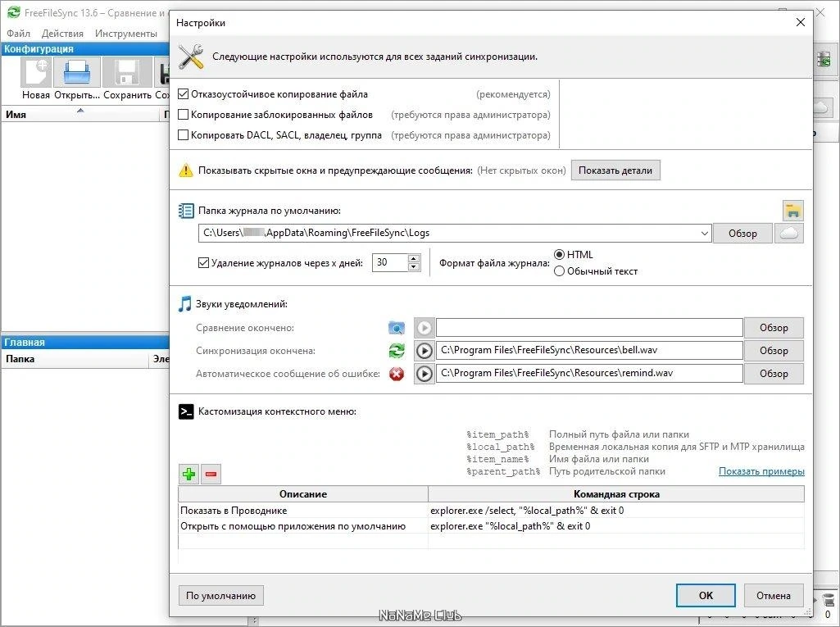Image resolution: width=840 pixels, height=627 pixels.
Task: Open the Показать примеры link
Action: pyautogui.click(x=761, y=471)
